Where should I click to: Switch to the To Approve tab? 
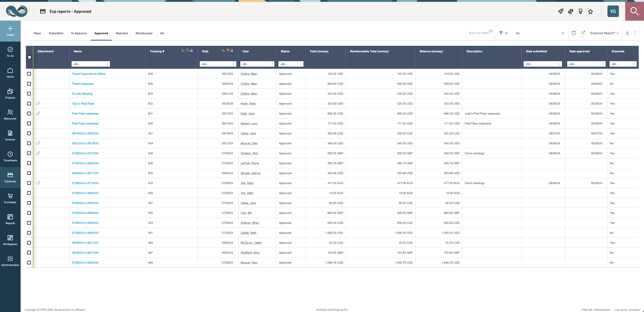[x=79, y=33]
